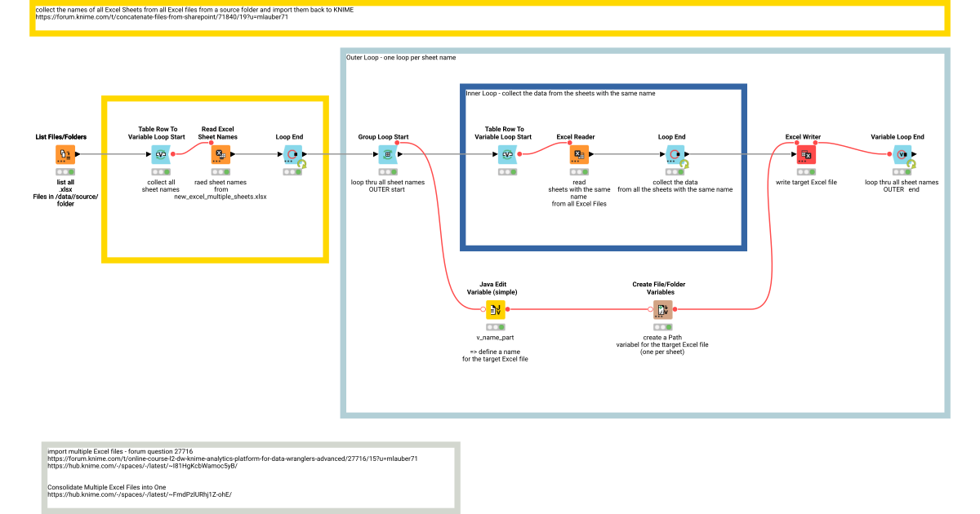Select the Java Edit Variable (simple) node
This screenshot has width=980, height=514.
[496, 309]
